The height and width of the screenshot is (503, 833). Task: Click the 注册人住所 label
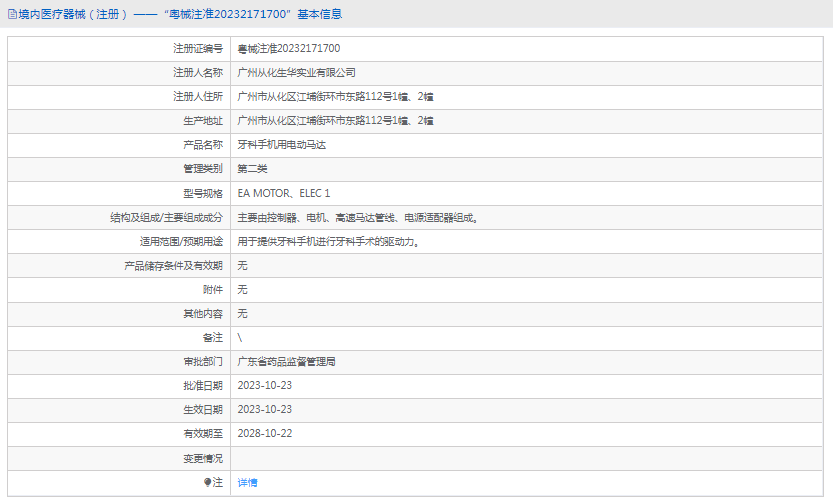(198, 96)
